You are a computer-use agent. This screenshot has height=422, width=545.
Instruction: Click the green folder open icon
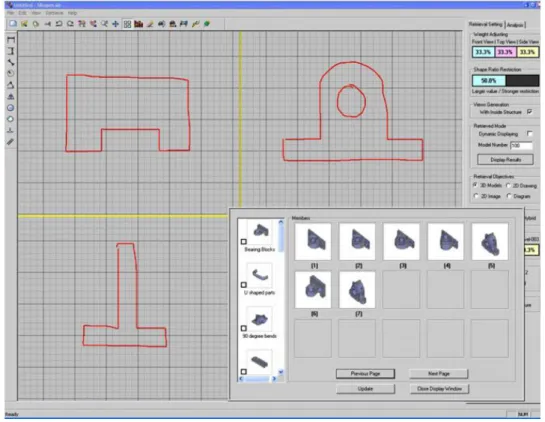tap(24, 24)
